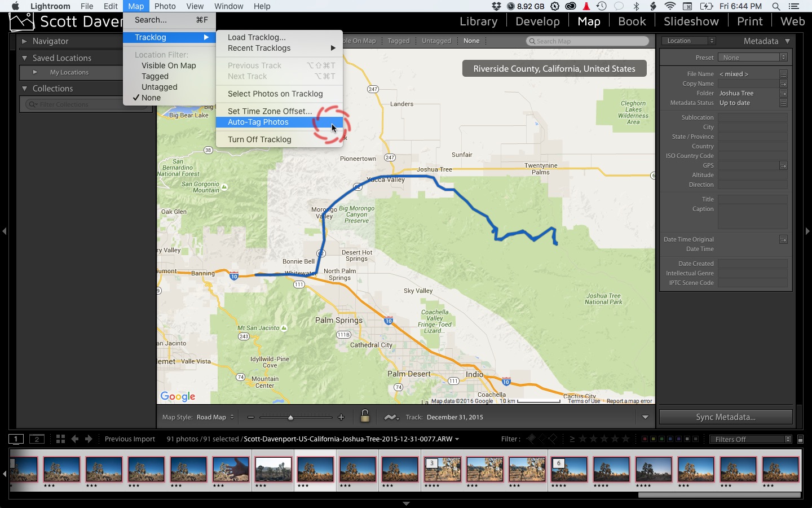Open the Location metadata set dropdown

point(687,41)
